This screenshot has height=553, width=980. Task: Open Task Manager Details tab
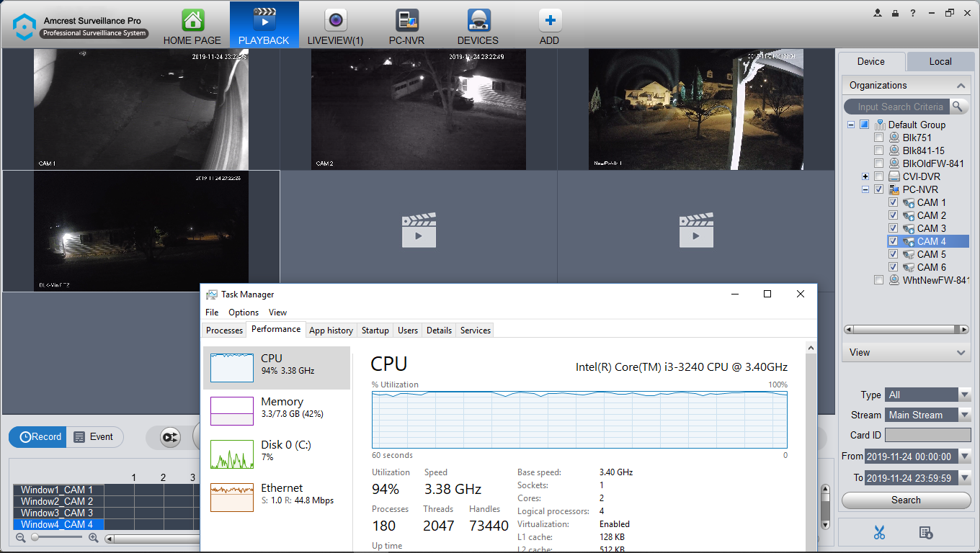[x=439, y=331]
